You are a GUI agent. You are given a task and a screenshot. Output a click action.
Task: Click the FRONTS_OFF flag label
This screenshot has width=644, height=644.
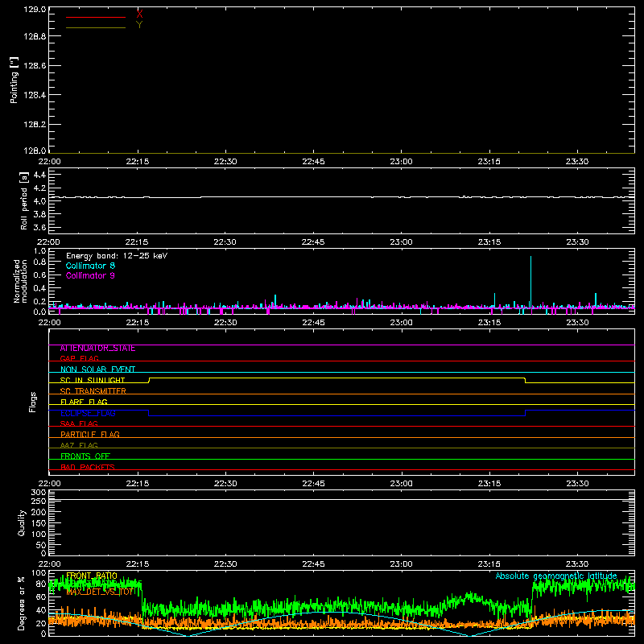point(85,456)
